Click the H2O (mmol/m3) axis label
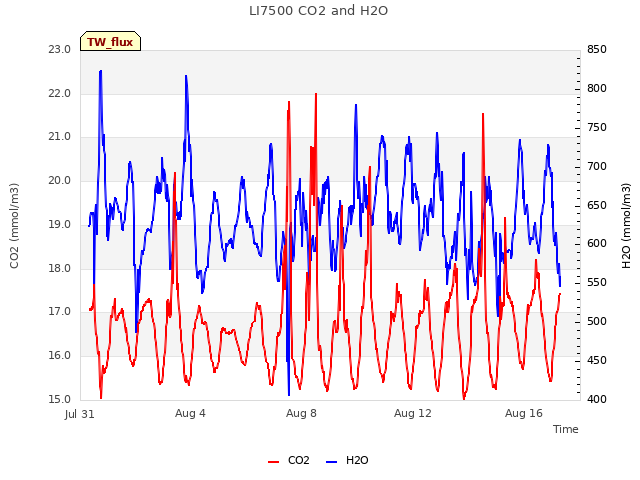This screenshot has height=480, width=640. point(626,226)
